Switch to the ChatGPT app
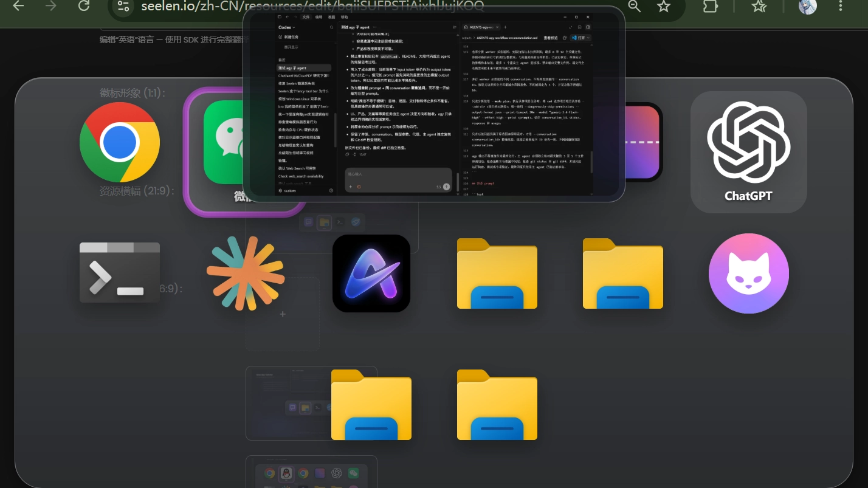 pos(748,152)
